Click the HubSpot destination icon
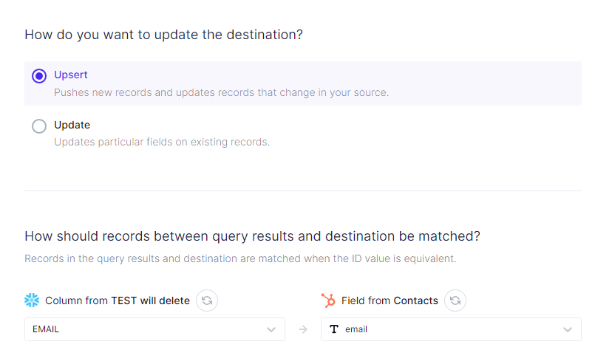 (328, 301)
